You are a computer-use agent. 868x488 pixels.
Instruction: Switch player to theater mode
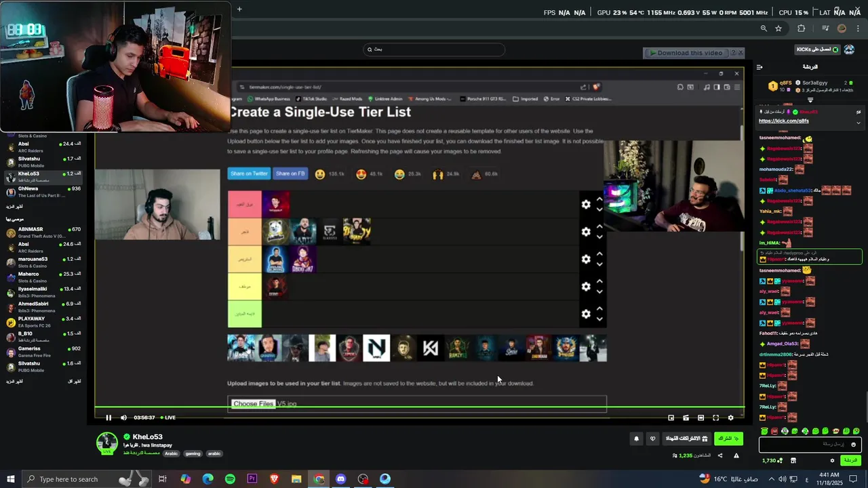pyautogui.click(x=701, y=418)
